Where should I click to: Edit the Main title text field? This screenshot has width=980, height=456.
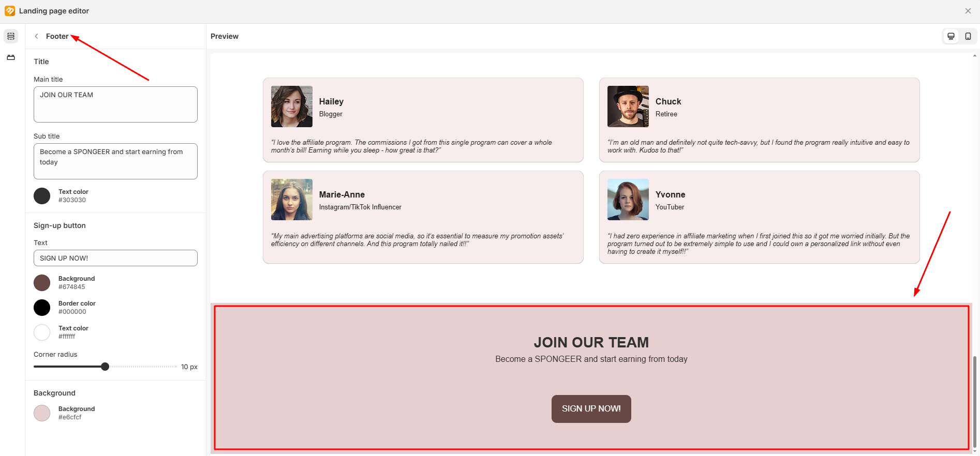click(x=115, y=104)
